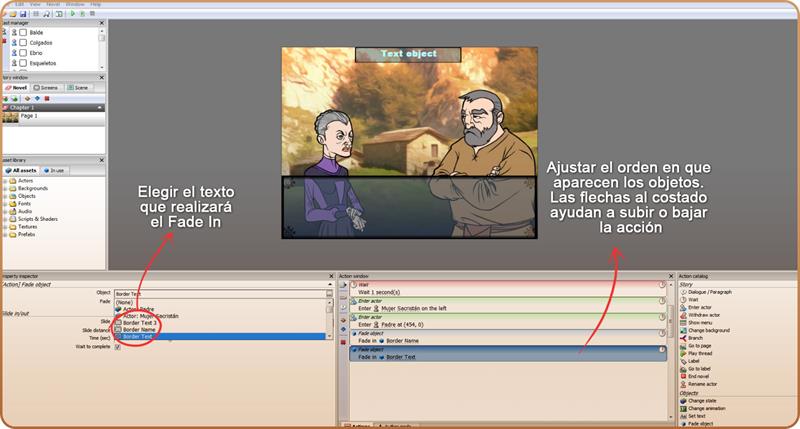This screenshot has width=800, height=429.
Task: Open the Object dropdown in Property inspector
Action: (x=329, y=294)
